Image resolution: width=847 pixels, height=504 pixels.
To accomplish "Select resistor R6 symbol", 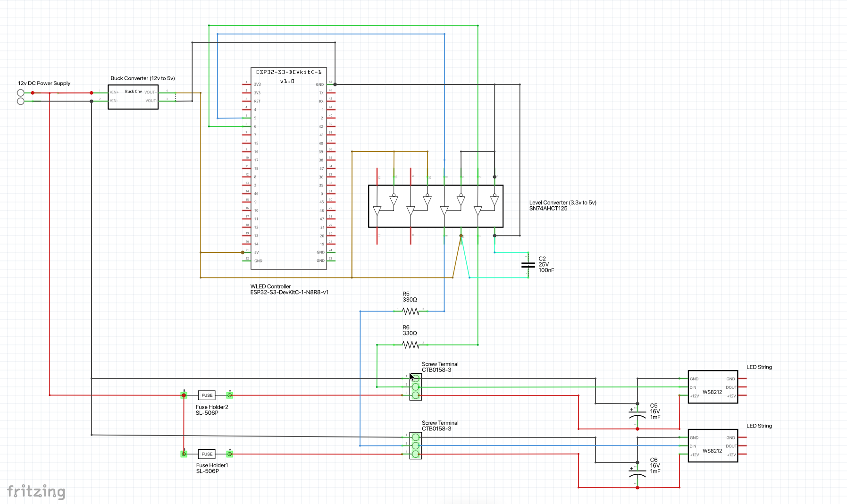I will pos(411,345).
